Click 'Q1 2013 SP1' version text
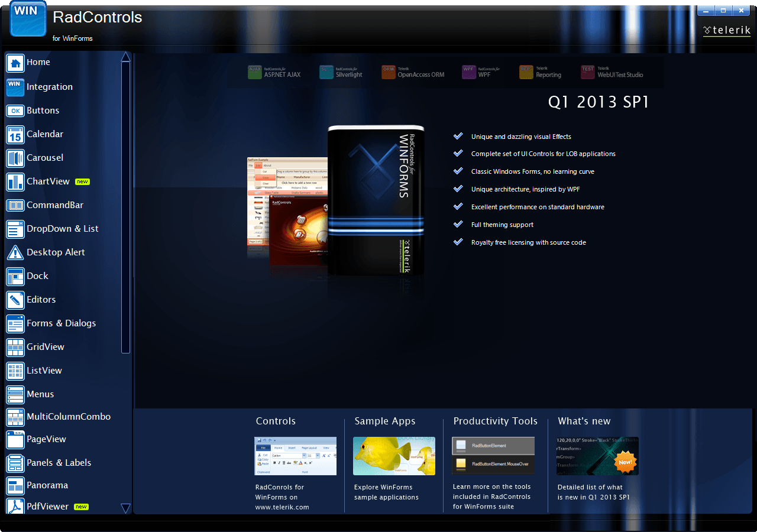The width and height of the screenshot is (757, 532). coord(599,102)
